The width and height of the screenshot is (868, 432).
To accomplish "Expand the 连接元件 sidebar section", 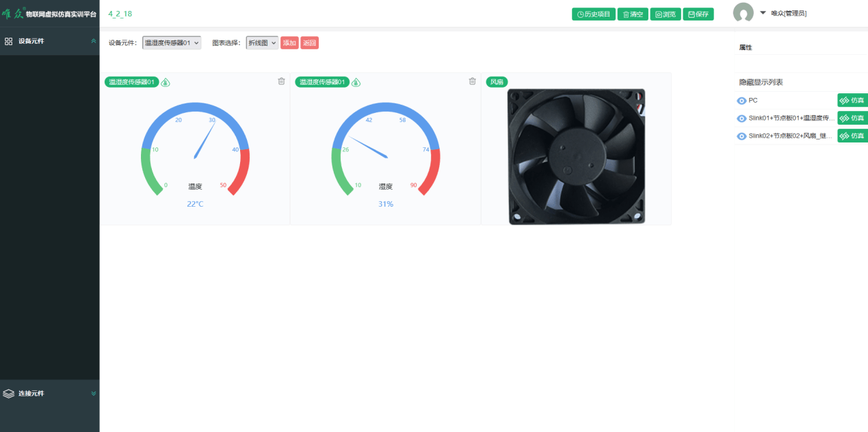I will (x=94, y=394).
